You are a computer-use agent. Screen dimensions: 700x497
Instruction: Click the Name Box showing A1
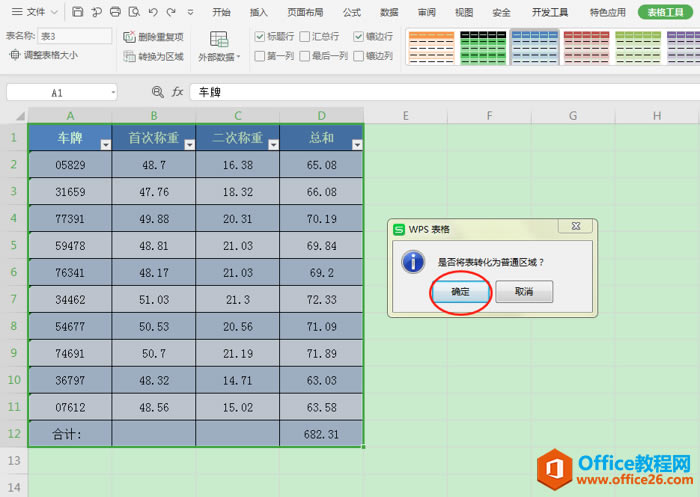tap(57, 92)
